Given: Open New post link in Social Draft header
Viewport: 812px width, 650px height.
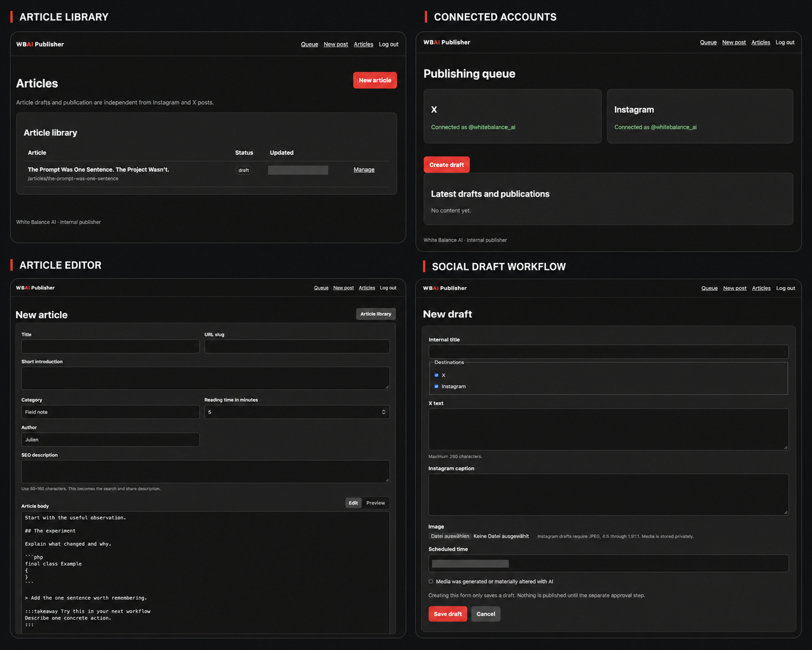Looking at the screenshot, I should pyautogui.click(x=734, y=288).
